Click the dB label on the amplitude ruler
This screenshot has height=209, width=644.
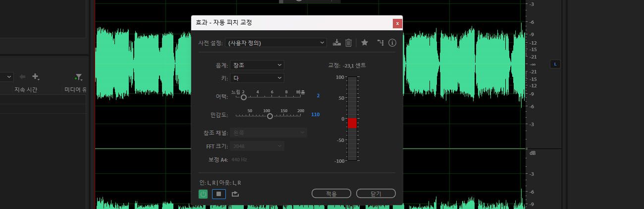click(533, 153)
